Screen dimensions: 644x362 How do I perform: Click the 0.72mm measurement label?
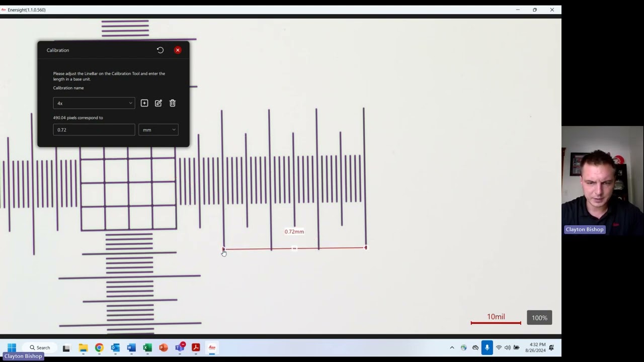click(x=294, y=232)
